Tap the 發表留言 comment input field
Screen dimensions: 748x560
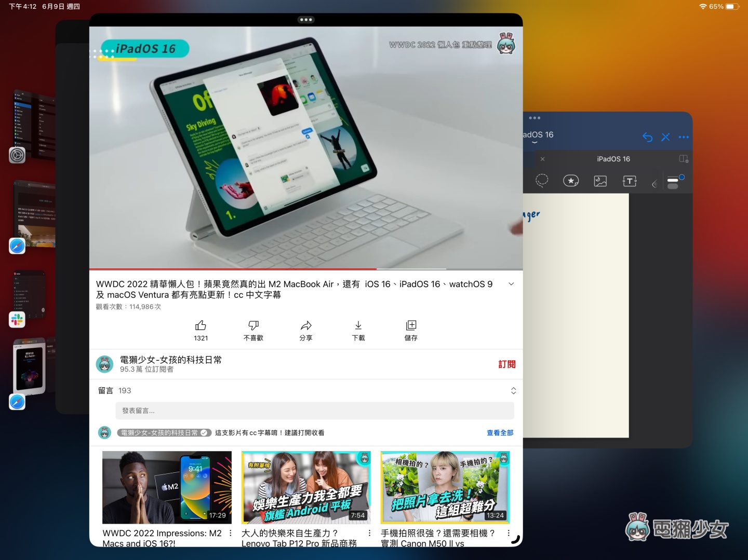point(315,411)
